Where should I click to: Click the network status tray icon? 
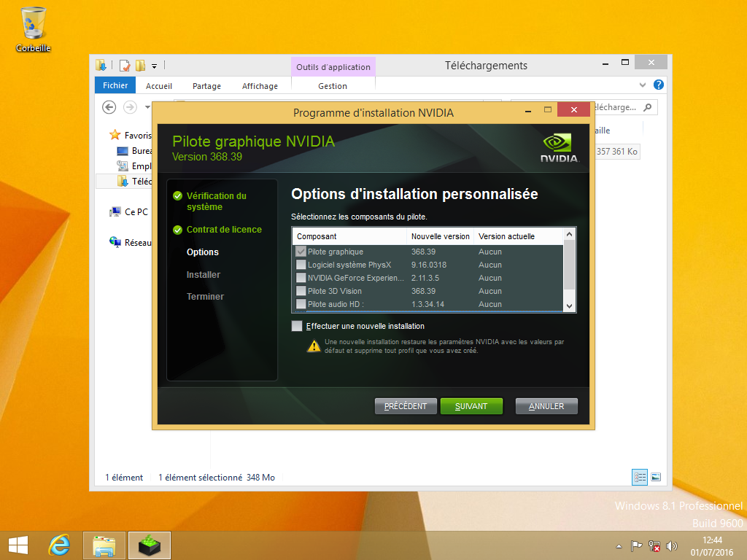654,545
